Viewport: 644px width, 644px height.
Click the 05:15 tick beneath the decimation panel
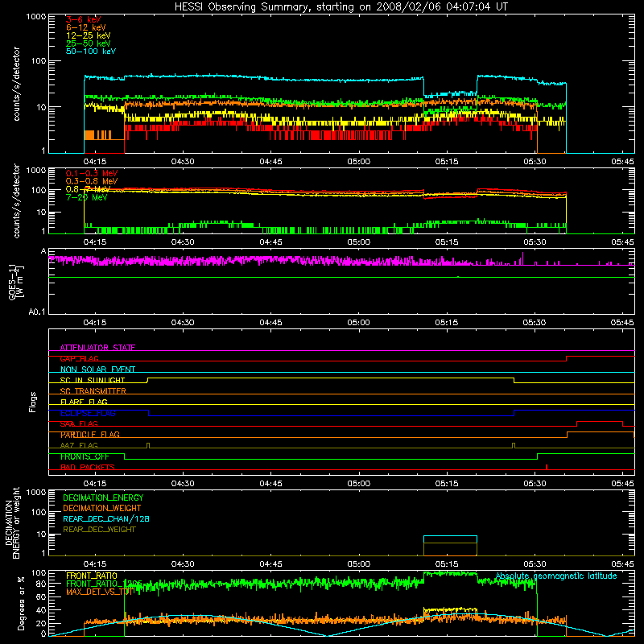pos(447,564)
